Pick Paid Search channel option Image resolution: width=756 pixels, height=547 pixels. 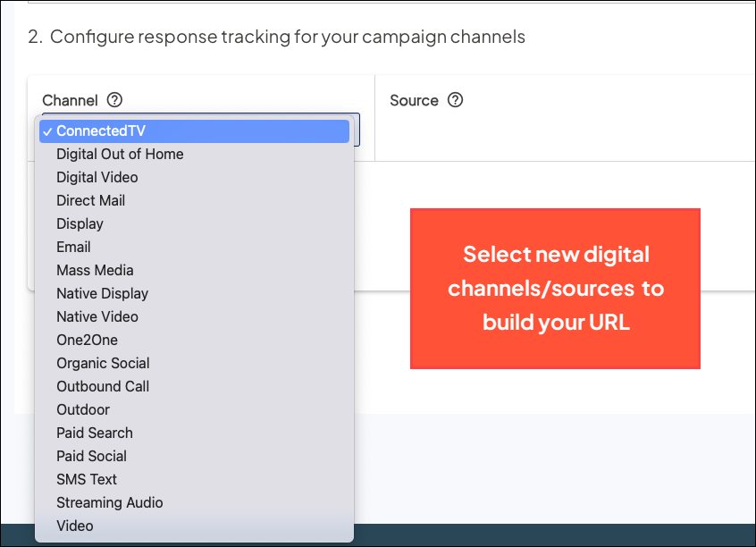[95, 433]
